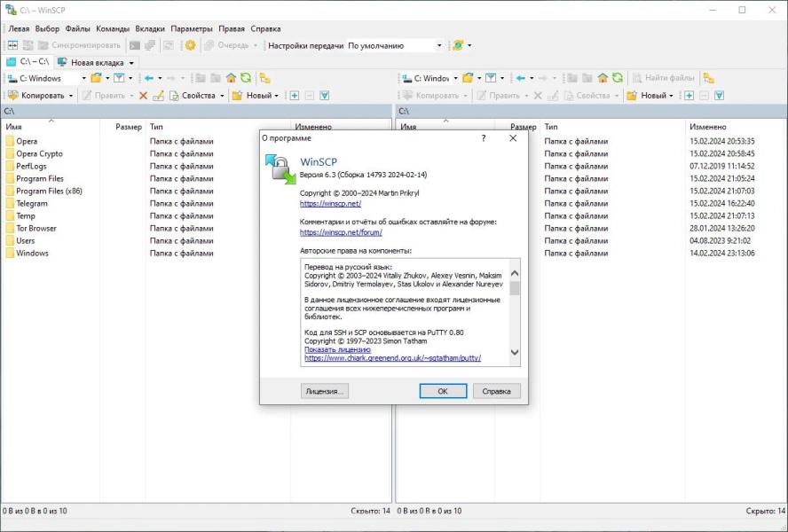Screen dimensions: 788x532
Task: Expand the Свойства dropdown arrow in left panel
Action: [222, 96]
